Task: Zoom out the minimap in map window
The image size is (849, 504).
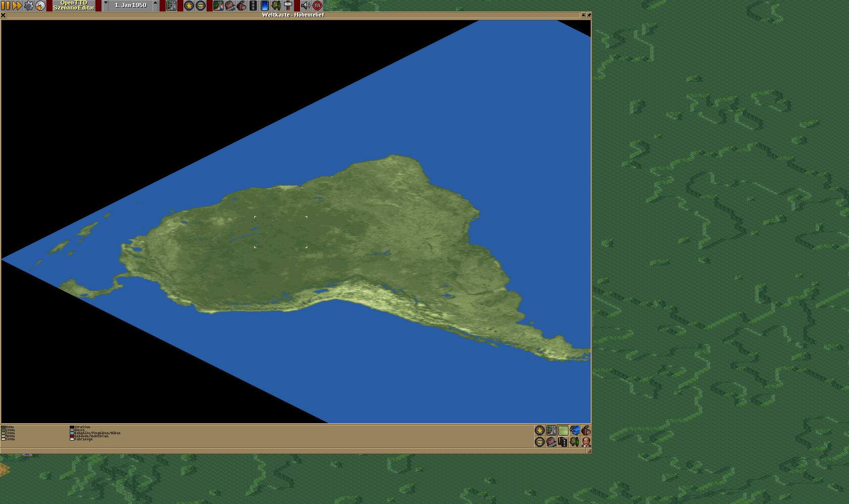Action: pyautogui.click(x=540, y=442)
